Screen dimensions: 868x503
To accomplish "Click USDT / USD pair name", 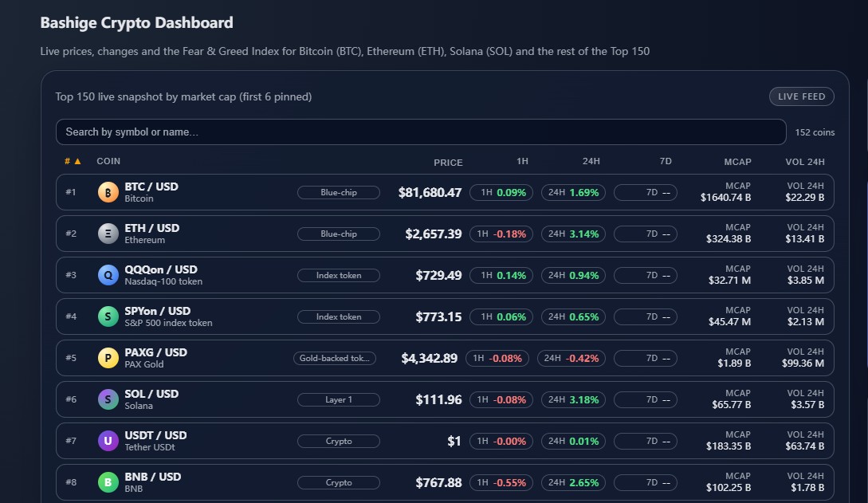I will click(x=155, y=435).
